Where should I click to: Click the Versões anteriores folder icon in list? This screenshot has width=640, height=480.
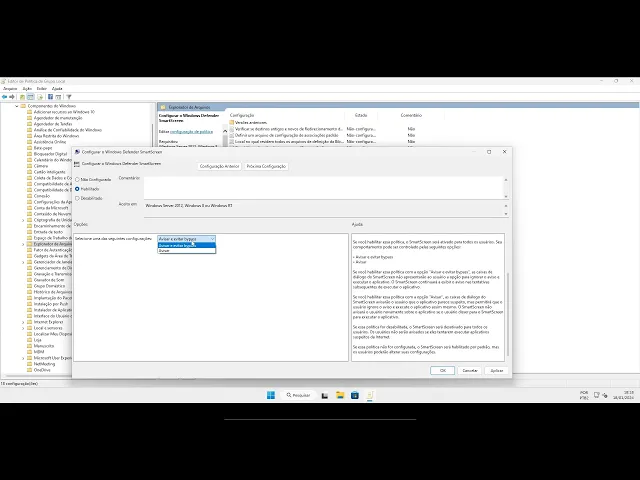pyautogui.click(x=232, y=122)
